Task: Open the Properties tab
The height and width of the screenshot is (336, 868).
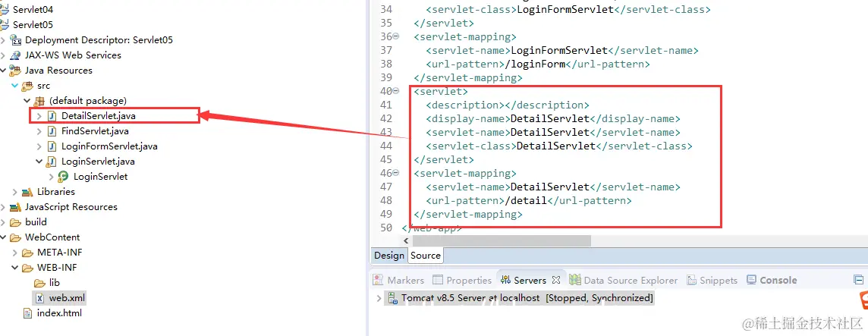Action: click(x=462, y=280)
